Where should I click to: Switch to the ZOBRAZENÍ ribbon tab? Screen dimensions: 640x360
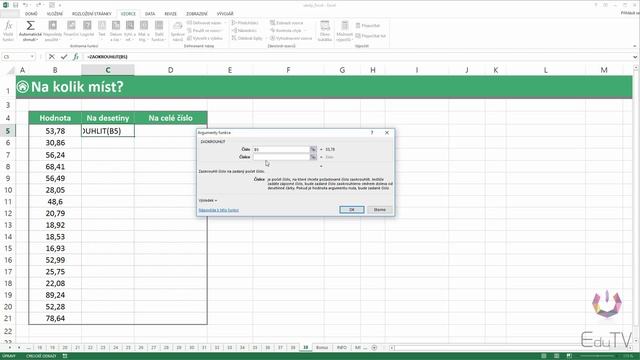pyautogui.click(x=197, y=14)
